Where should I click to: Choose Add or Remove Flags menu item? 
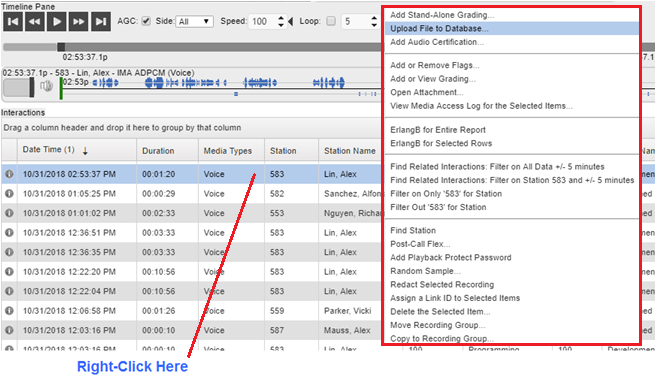pos(512,65)
